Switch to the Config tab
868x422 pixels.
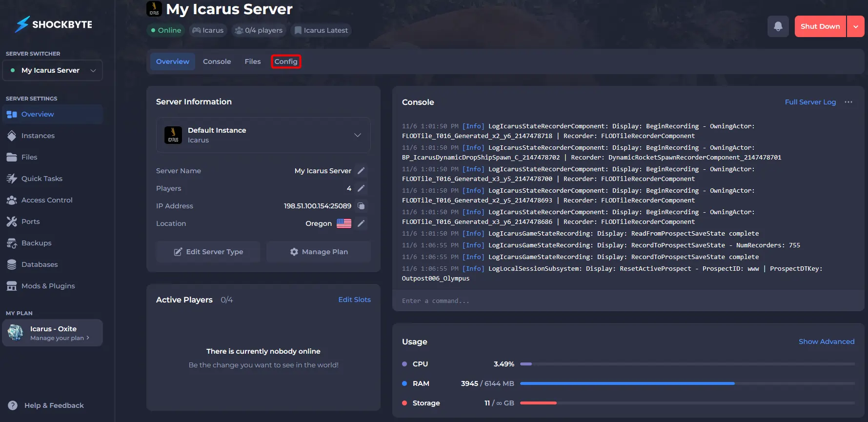coord(286,61)
